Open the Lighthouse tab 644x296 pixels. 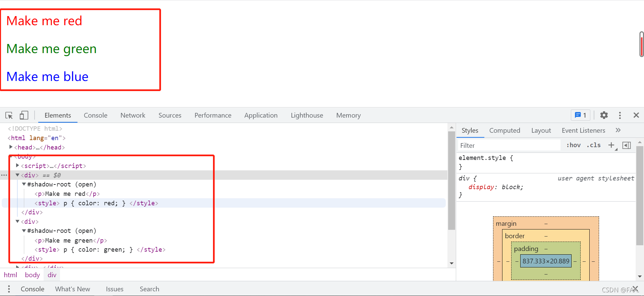[x=307, y=115]
